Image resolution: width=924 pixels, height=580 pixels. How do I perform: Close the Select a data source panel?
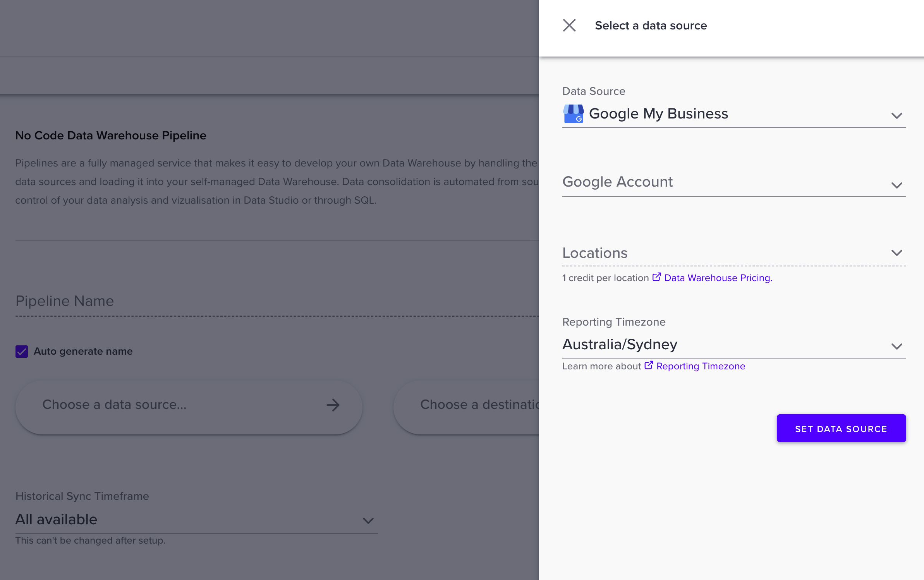point(569,26)
